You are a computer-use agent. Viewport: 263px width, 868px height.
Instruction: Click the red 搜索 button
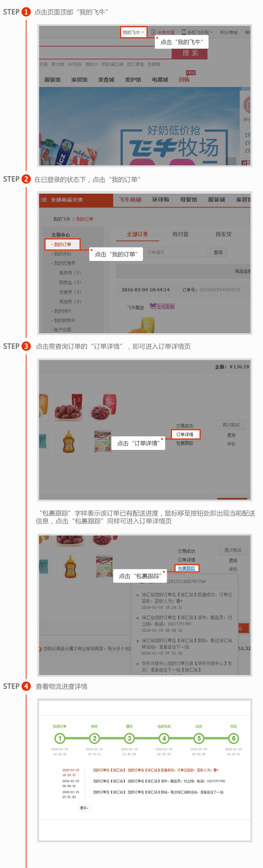click(x=190, y=53)
